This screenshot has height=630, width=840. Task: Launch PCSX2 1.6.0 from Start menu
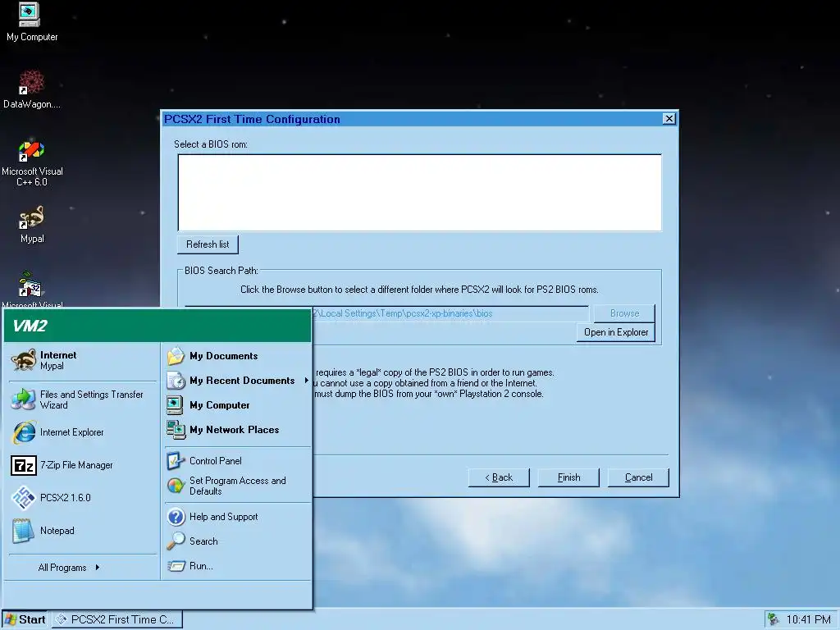coord(82,498)
